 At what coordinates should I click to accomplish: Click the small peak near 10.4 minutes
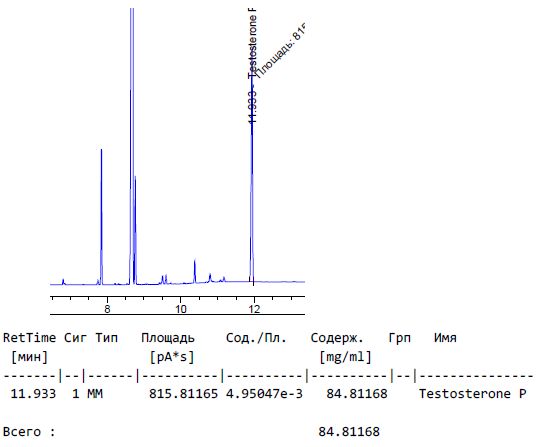point(195,271)
